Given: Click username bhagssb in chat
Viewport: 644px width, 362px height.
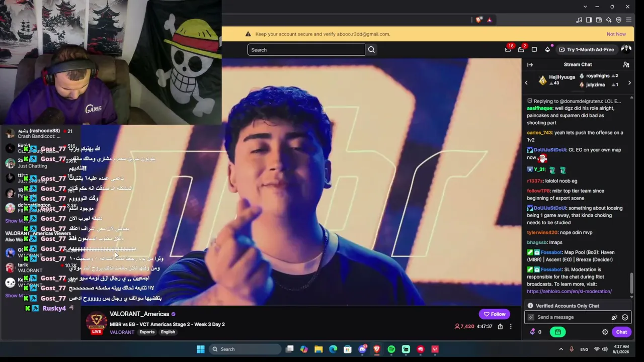Looking at the screenshot, I should (x=537, y=243).
